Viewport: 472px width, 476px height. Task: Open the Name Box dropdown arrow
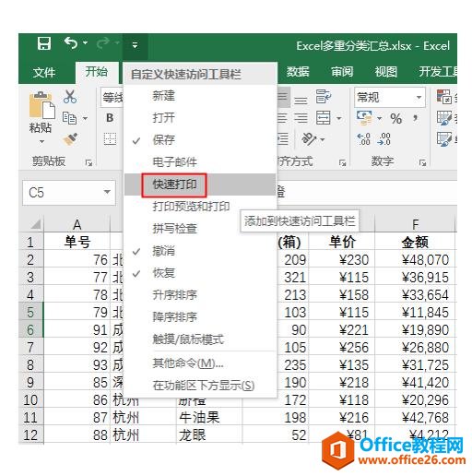click(x=107, y=192)
